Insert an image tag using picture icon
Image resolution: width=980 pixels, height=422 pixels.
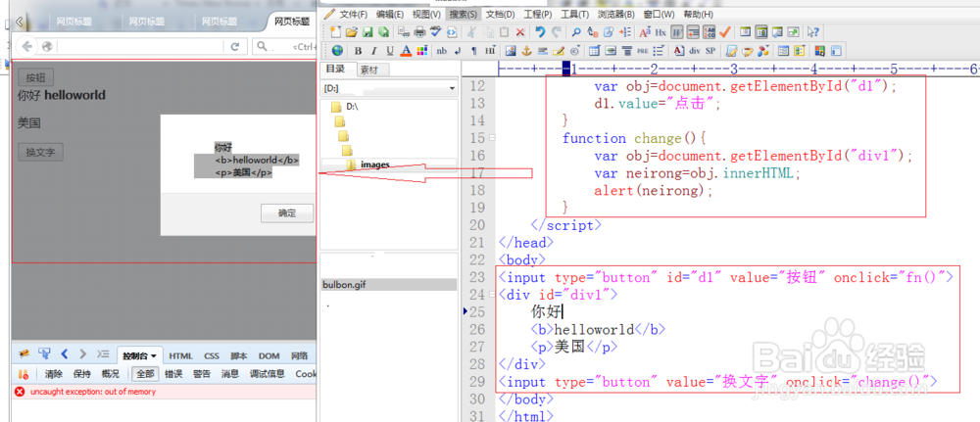click(x=511, y=51)
